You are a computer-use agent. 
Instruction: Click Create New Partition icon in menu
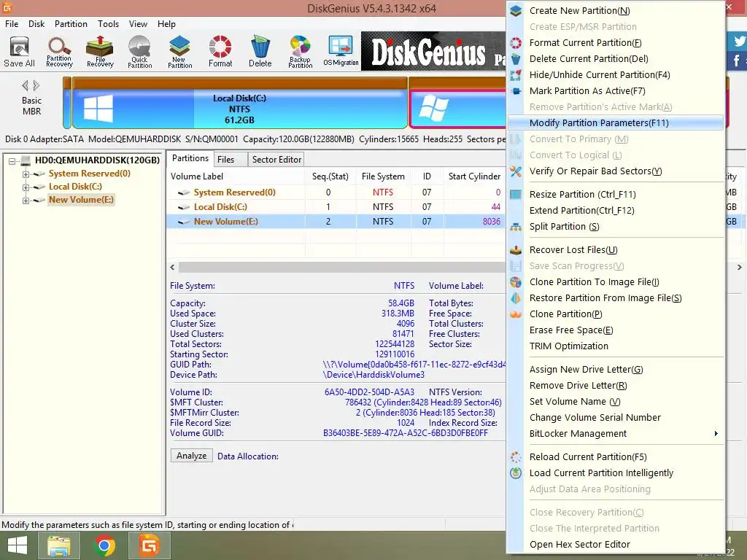pos(516,10)
